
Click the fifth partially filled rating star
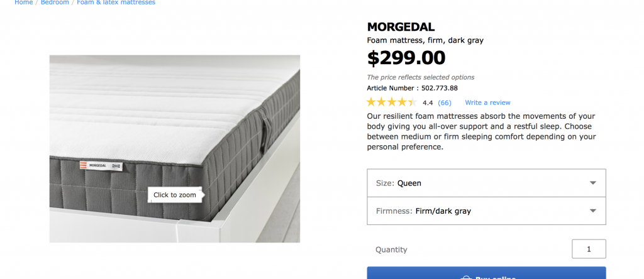pos(412,102)
